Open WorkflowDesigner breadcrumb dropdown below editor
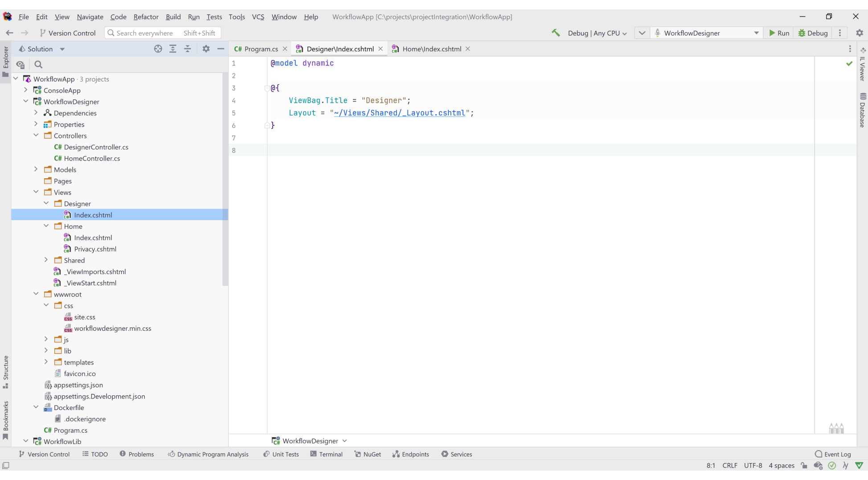The width and height of the screenshot is (868, 480). coord(310,441)
